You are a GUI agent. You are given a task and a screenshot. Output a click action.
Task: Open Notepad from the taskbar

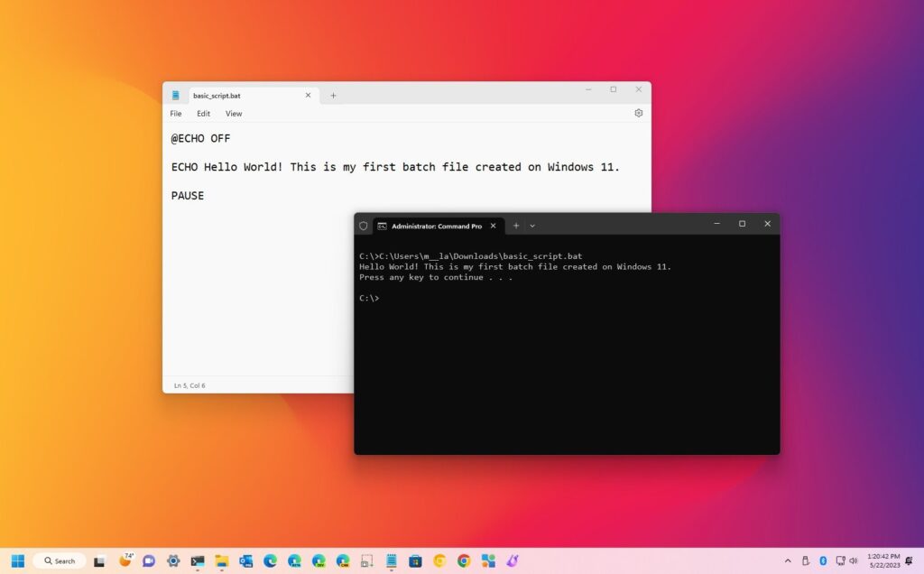391,560
